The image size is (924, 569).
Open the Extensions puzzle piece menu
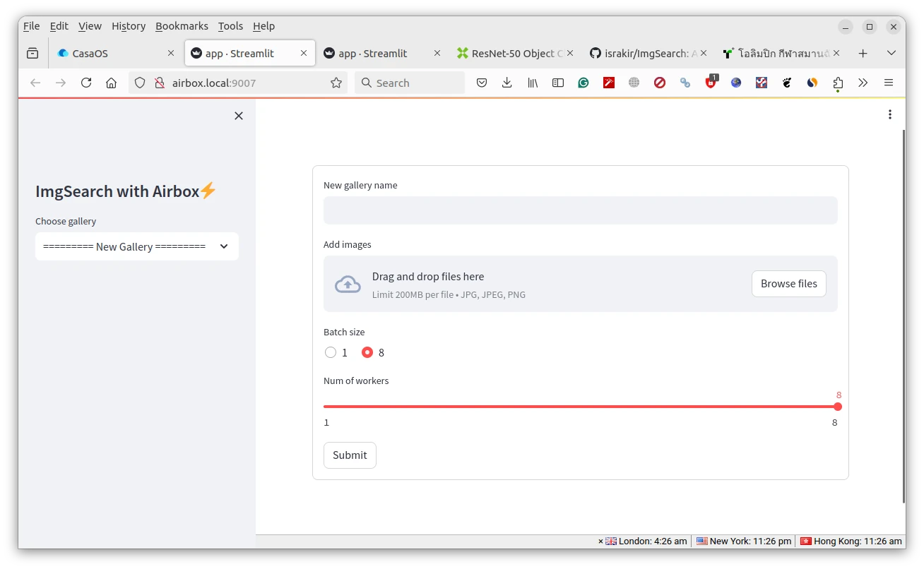click(838, 83)
